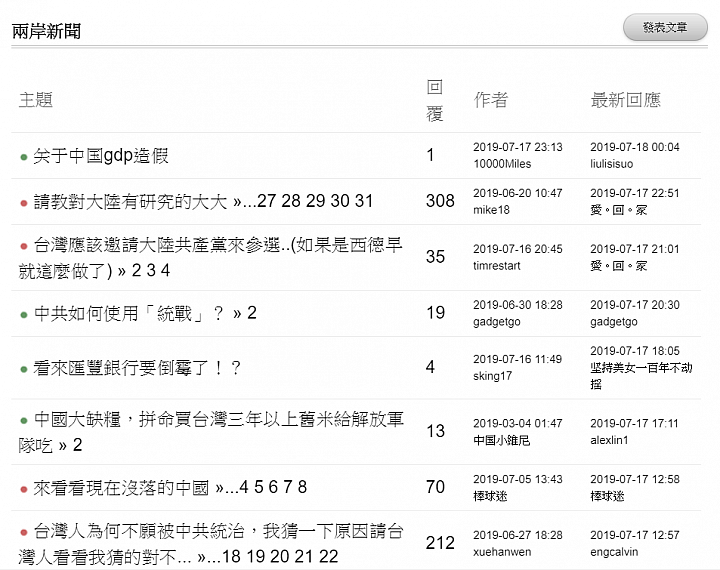
Task: Go to page 4 of 台灣應該邀請大陸共產黨來參選 thread
Action: [165, 271]
